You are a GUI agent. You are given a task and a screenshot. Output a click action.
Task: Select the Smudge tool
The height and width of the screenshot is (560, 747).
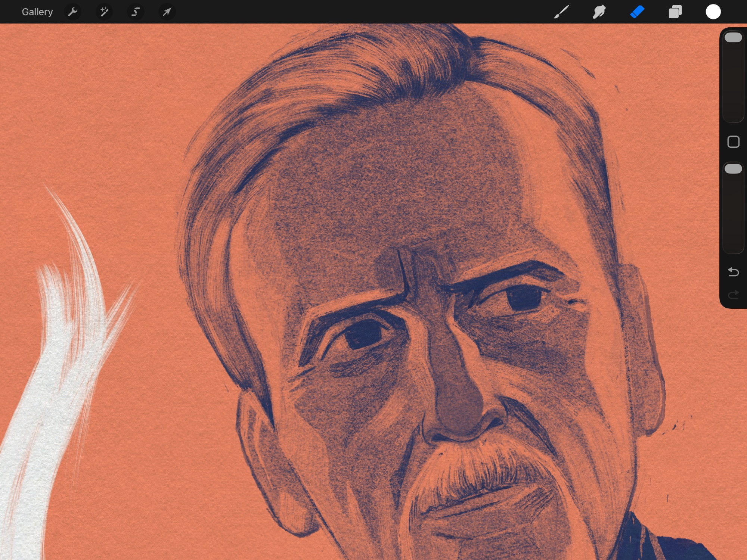pyautogui.click(x=599, y=12)
